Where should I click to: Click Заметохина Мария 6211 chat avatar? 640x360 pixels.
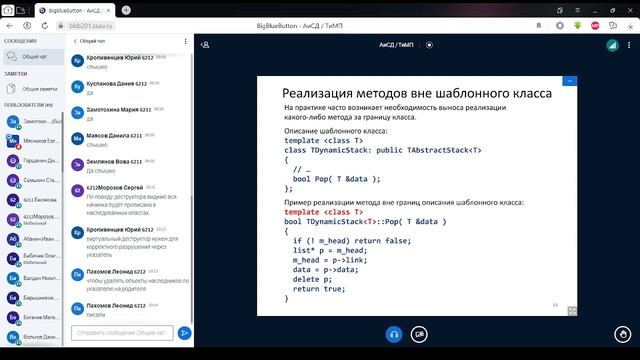click(77, 113)
